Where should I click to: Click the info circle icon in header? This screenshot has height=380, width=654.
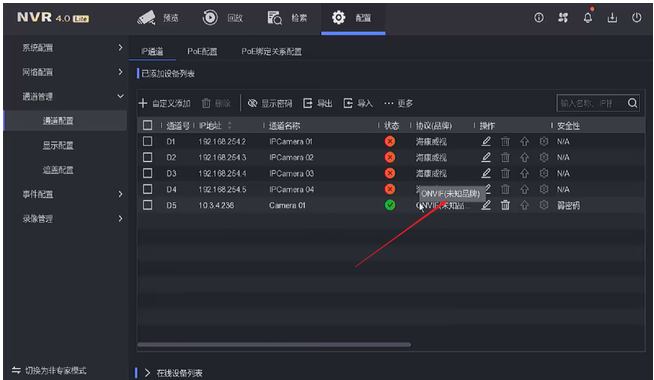[x=539, y=18]
